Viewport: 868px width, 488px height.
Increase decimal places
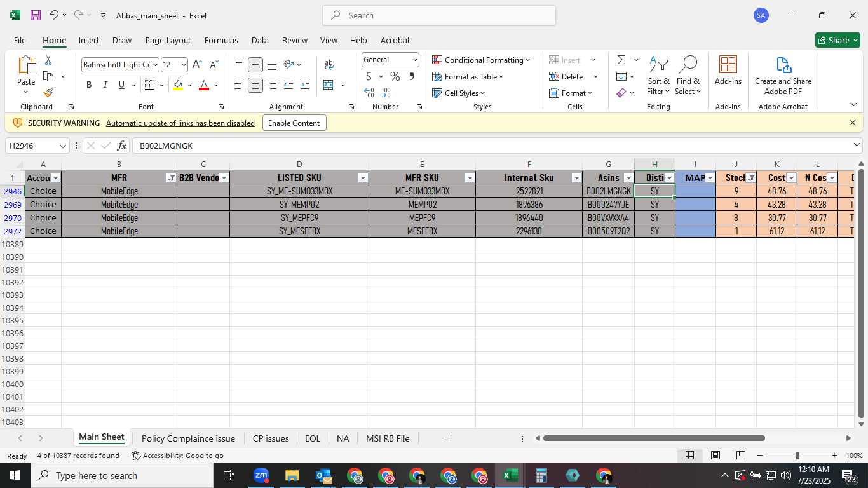369,93
